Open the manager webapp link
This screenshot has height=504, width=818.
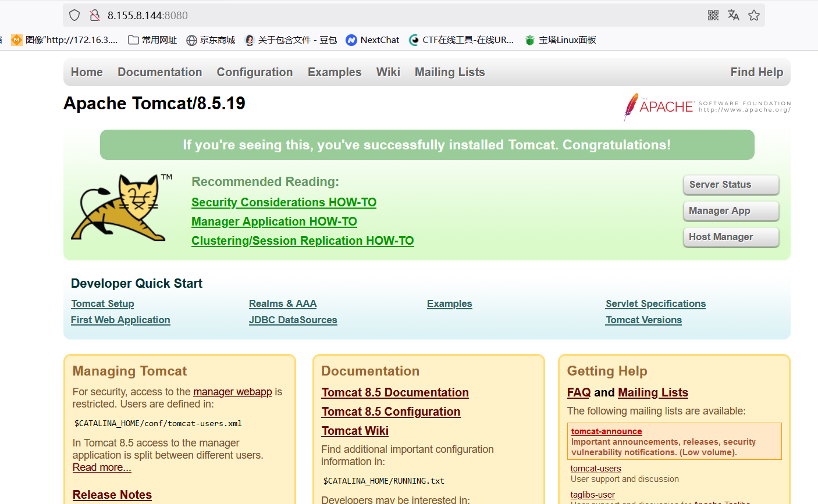(x=233, y=392)
